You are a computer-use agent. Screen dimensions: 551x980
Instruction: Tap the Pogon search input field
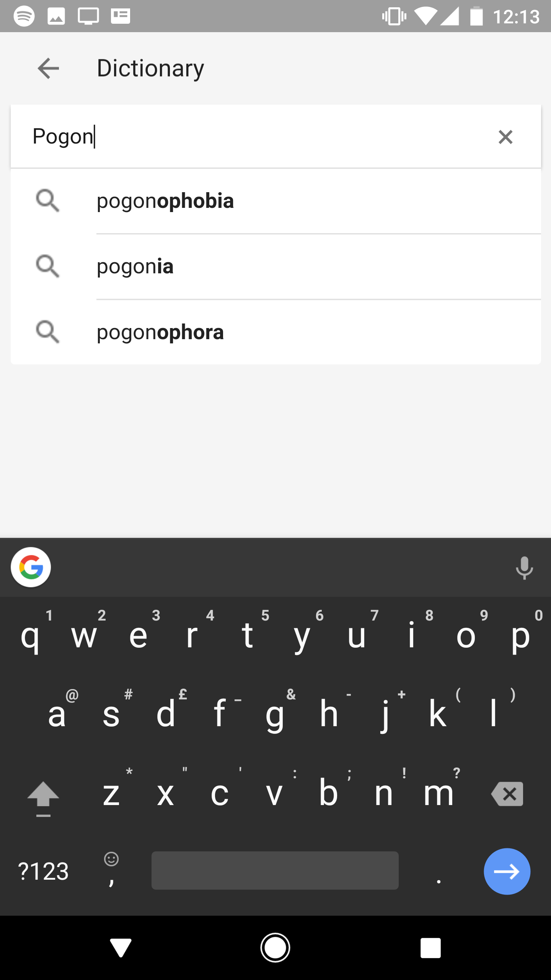(x=230, y=136)
